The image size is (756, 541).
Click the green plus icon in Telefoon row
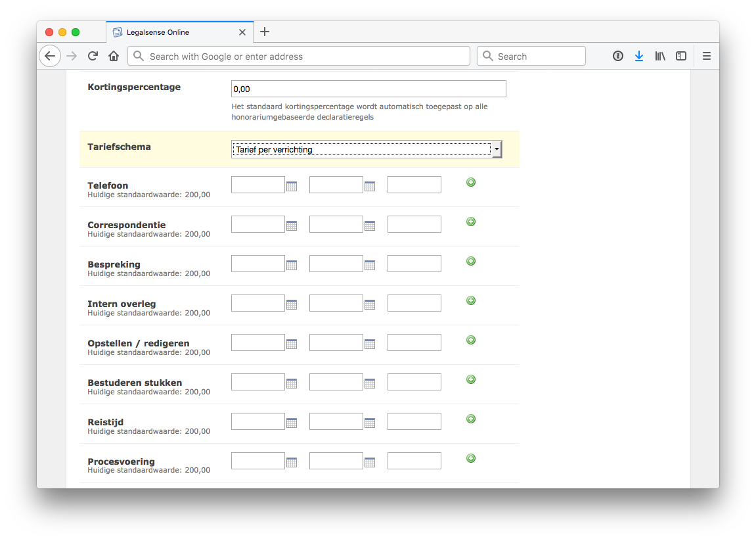[x=471, y=182]
